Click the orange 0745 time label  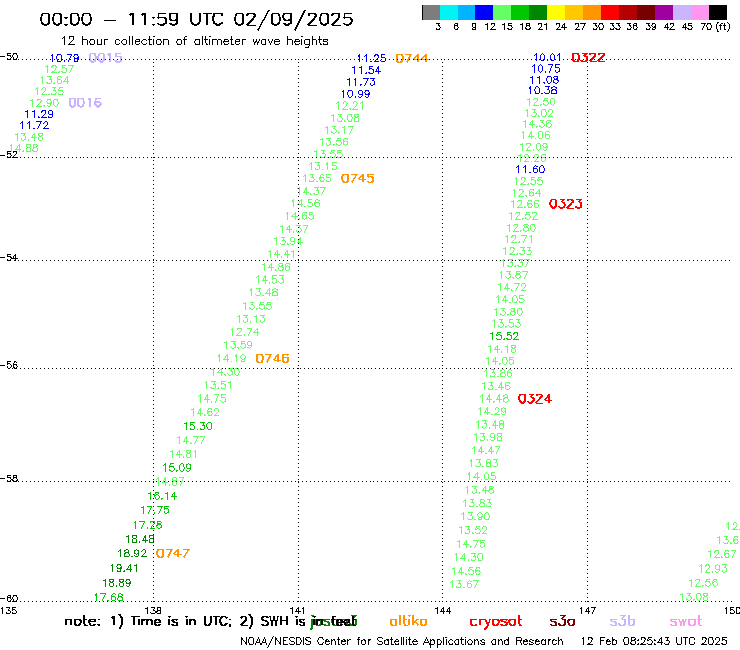357,178
